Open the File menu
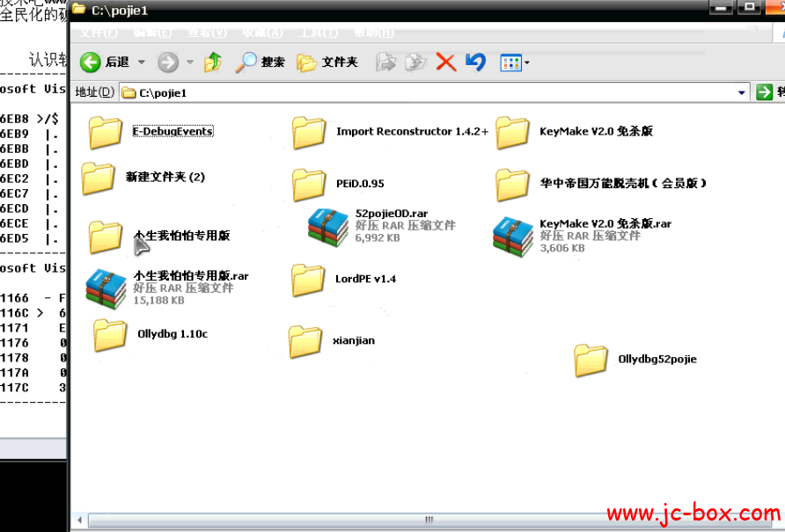This screenshot has height=532, width=785. coord(99,33)
